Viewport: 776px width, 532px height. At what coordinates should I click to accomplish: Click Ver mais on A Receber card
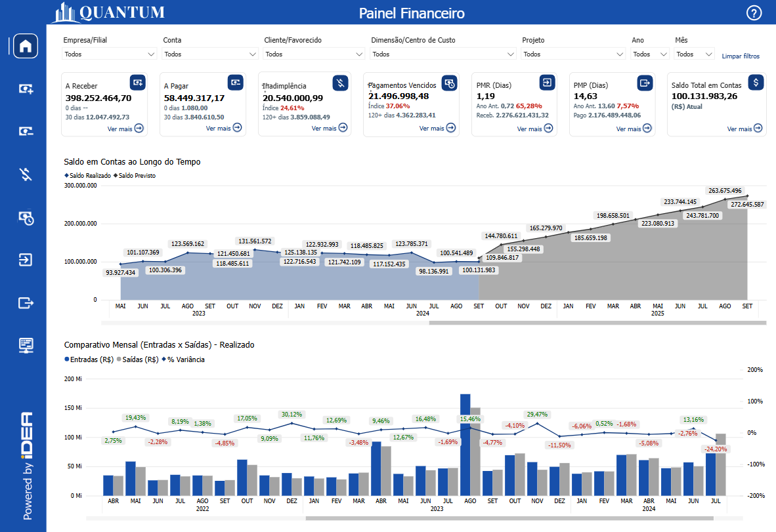[x=125, y=129]
